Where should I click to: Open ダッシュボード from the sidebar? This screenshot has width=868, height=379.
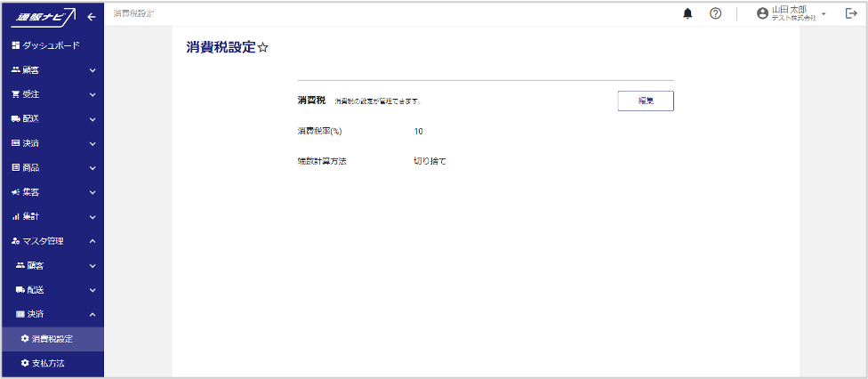(x=51, y=44)
